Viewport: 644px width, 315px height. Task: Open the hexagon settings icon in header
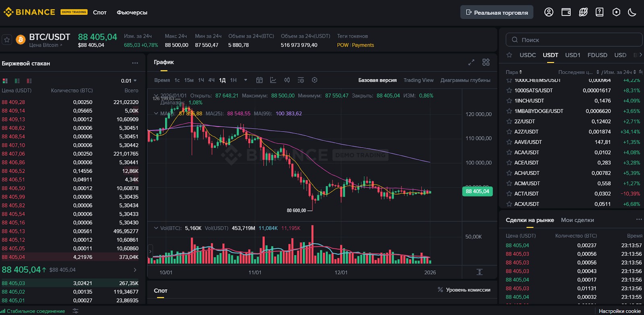coord(616,12)
